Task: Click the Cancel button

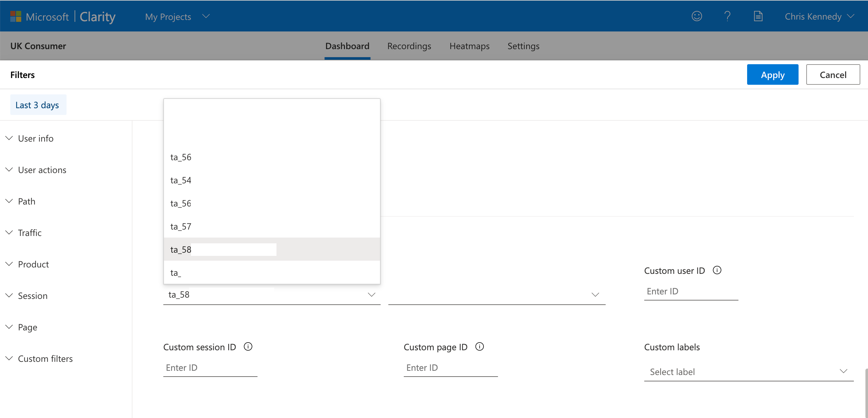Action: pos(833,75)
